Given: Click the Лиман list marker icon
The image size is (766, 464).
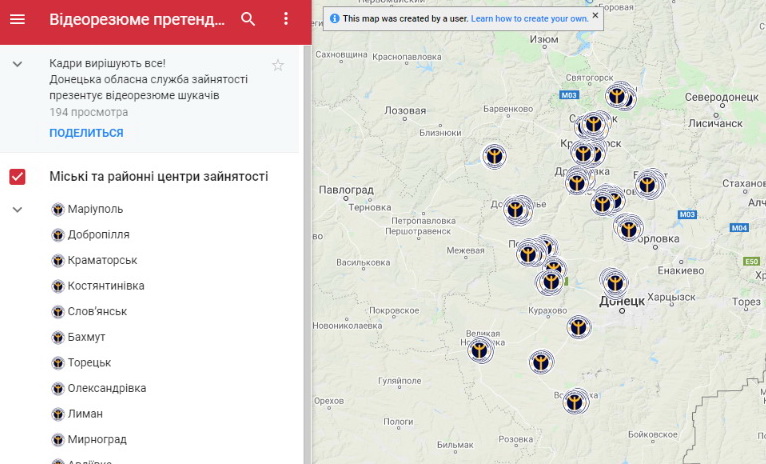Looking at the screenshot, I should (x=58, y=414).
